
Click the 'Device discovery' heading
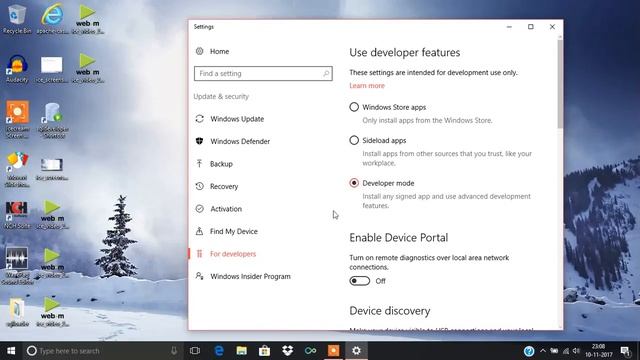coord(389,311)
